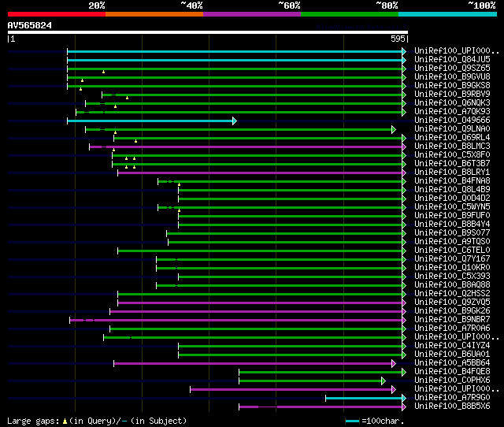Select the UniRef100_B8LMC3 label
Image resolution: width=504 pixels, height=427 pixels.
click(452, 147)
